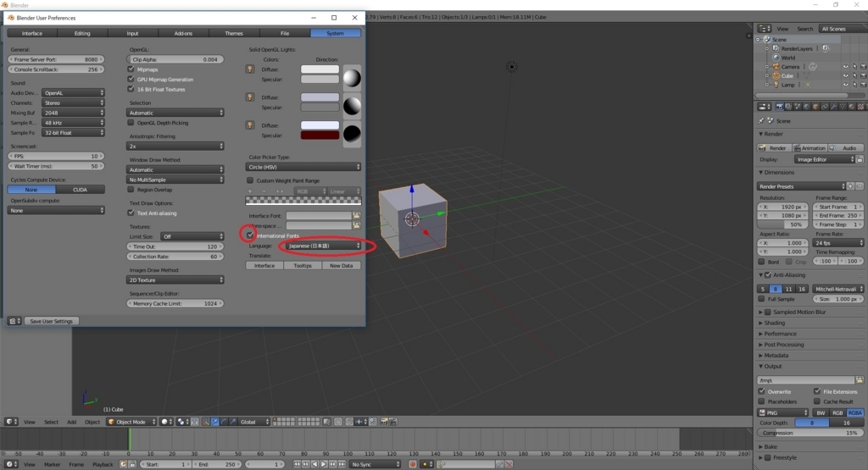Open the Color Picker Type dropdown
The height and width of the screenshot is (470, 868).
[x=303, y=167]
